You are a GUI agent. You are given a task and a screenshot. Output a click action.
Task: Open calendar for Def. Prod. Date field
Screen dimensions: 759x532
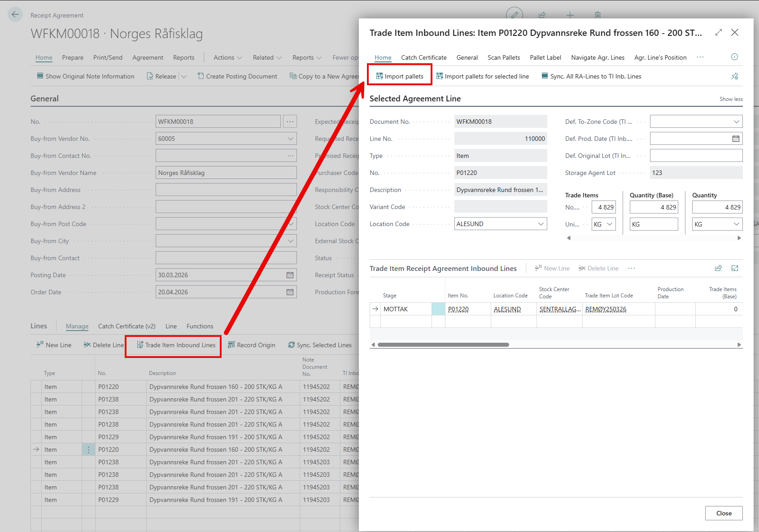(736, 139)
